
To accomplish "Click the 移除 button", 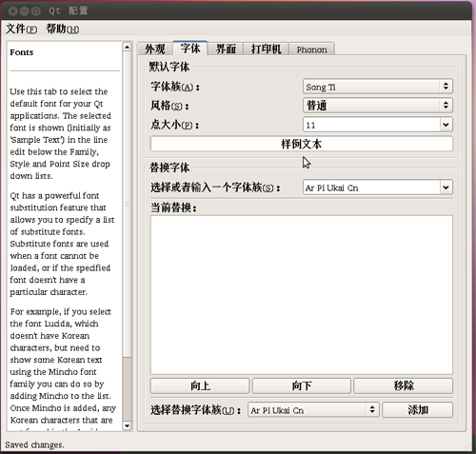I will click(x=404, y=385).
